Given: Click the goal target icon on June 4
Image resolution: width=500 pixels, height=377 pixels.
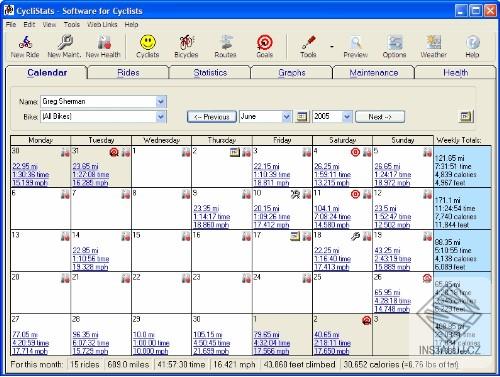Looking at the screenshot, I should coord(355,152).
